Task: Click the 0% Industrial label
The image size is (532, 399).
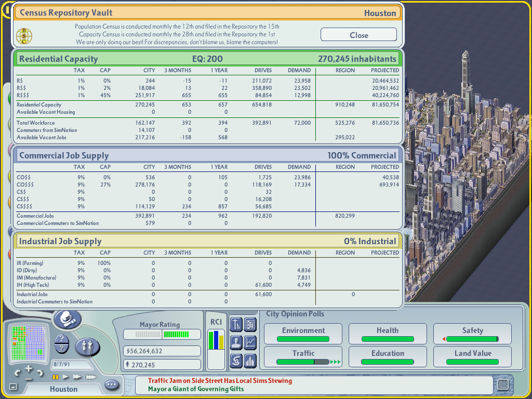Action: tap(370, 241)
